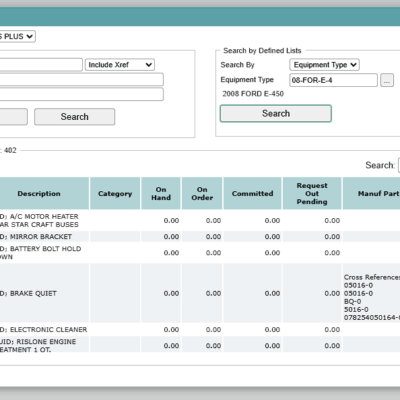The width and height of the screenshot is (400, 400).
Task: Sort by the On Order column header
Action: pos(202,194)
